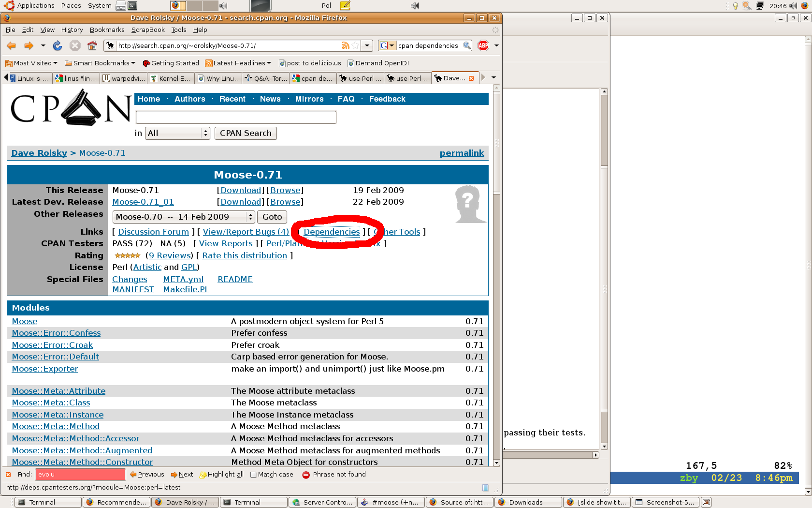This screenshot has width=812, height=508.
Task: Open the 'in All' search scope dropdown
Action: pyautogui.click(x=177, y=133)
